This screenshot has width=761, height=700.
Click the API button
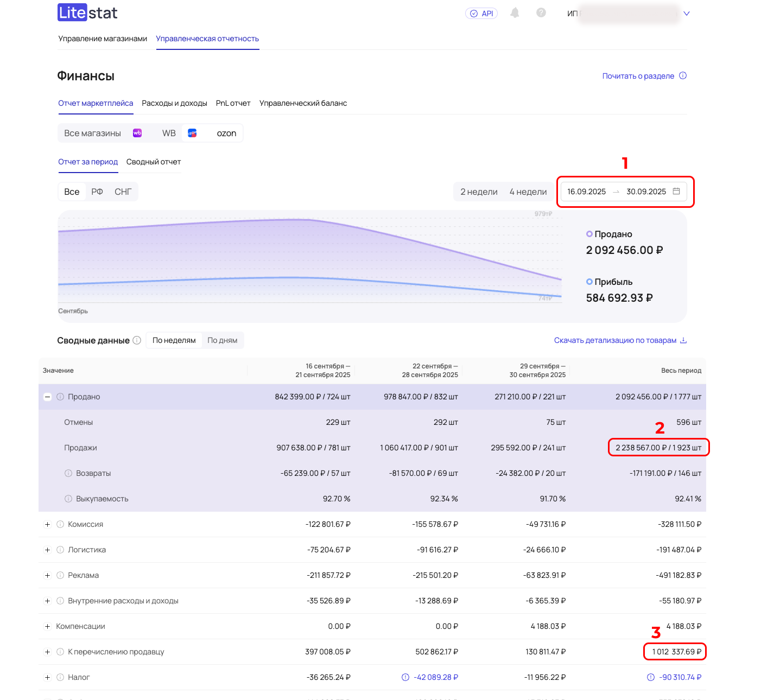[x=481, y=14]
